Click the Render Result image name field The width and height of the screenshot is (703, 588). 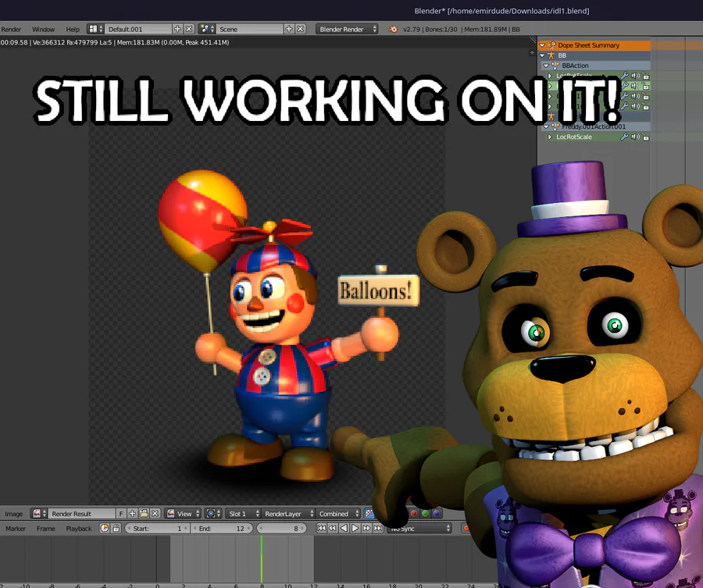click(82, 514)
